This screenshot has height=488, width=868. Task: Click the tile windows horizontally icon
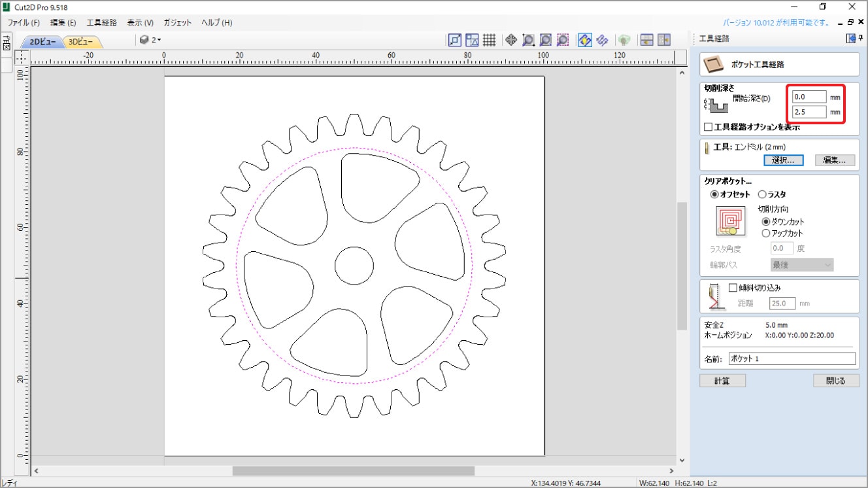click(x=646, y=40)
